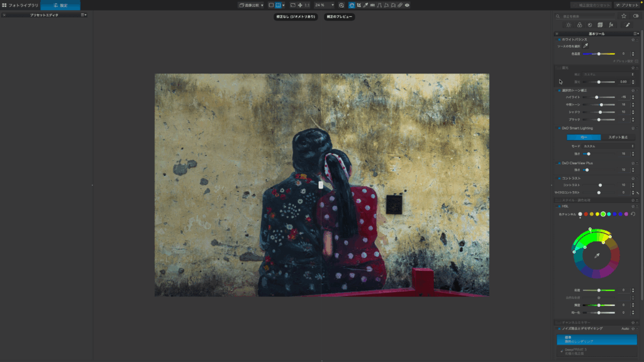Click the corrections search field

(586, 16)
